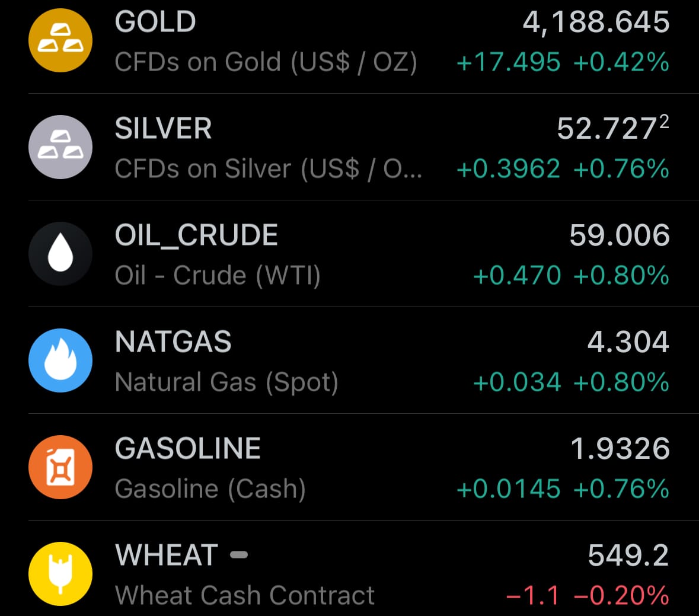Select the OIL_CRUDE symbol label
Viewport: 699px width, 616px height.
coord(196,235)
